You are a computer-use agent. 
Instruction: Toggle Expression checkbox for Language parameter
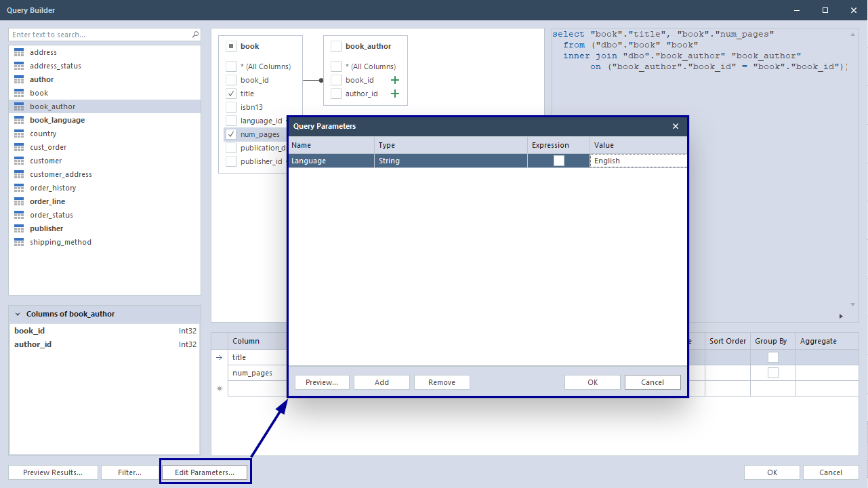[559, 161]
